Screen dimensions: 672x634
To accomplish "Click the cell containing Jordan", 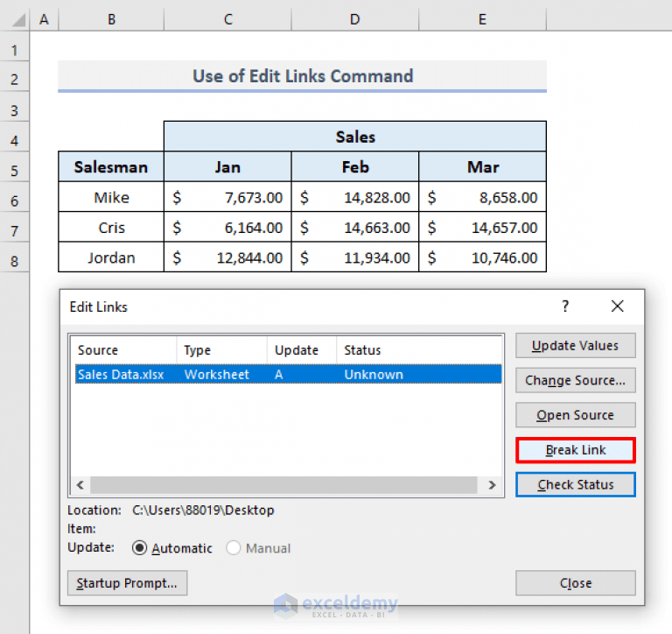I will click(x=111, y=257).
